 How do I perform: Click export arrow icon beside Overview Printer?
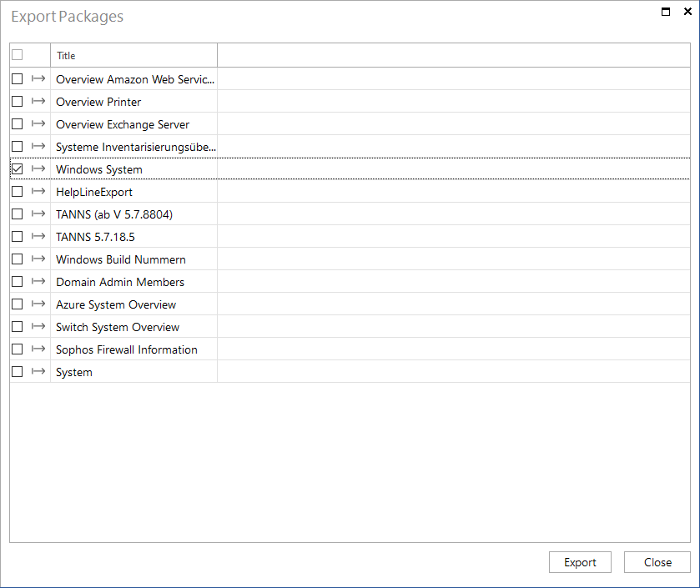point(38,101)
